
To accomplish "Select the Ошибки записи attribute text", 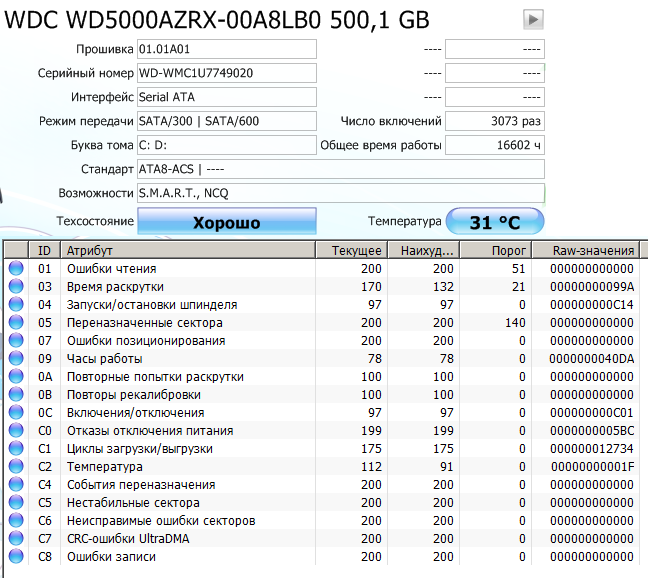I will (111, 557).
